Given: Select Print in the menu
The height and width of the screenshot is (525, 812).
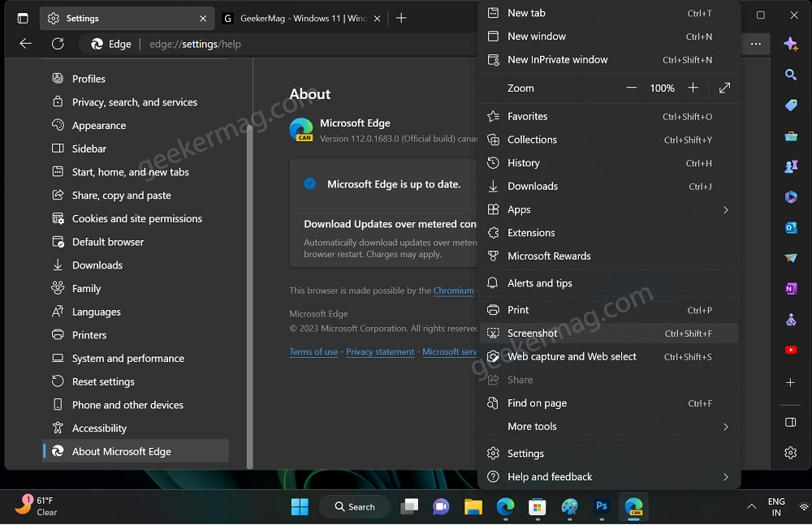Looking at the screenshot, I should (x=609, y=310).
